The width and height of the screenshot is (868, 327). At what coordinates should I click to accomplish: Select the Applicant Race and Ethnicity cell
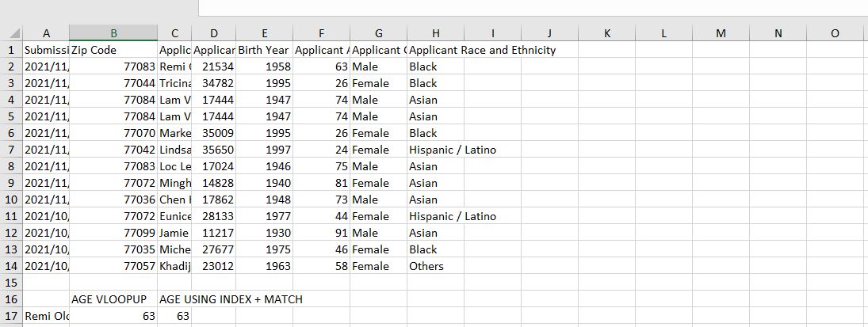[436, 50]
